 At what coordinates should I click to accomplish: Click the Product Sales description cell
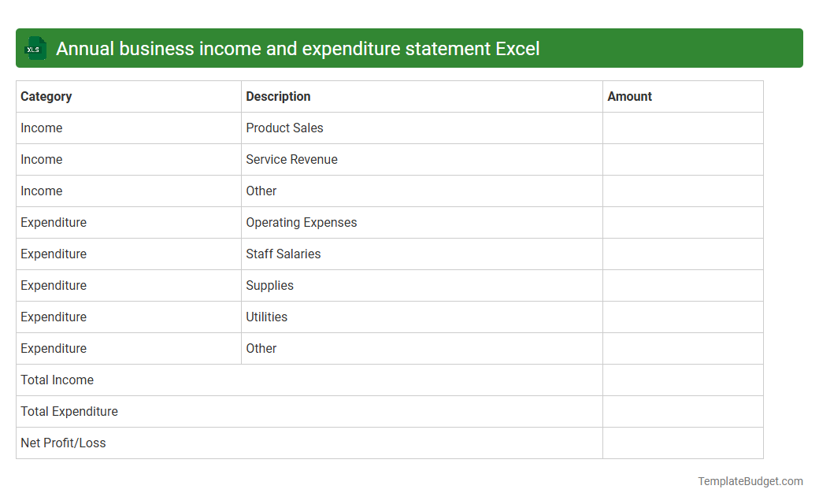(x=284, y=128)
